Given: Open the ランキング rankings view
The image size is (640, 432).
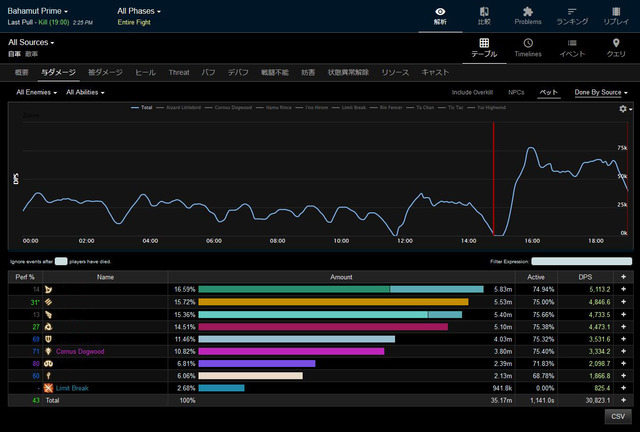Looking at the screenshot, I should click(572, 16).
